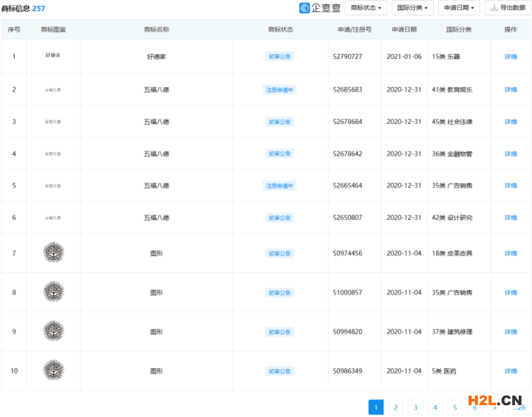Jump to page 5 in pagination
Image resolution: width=532 pixels, height=417 pixels.
click(456, 407)
